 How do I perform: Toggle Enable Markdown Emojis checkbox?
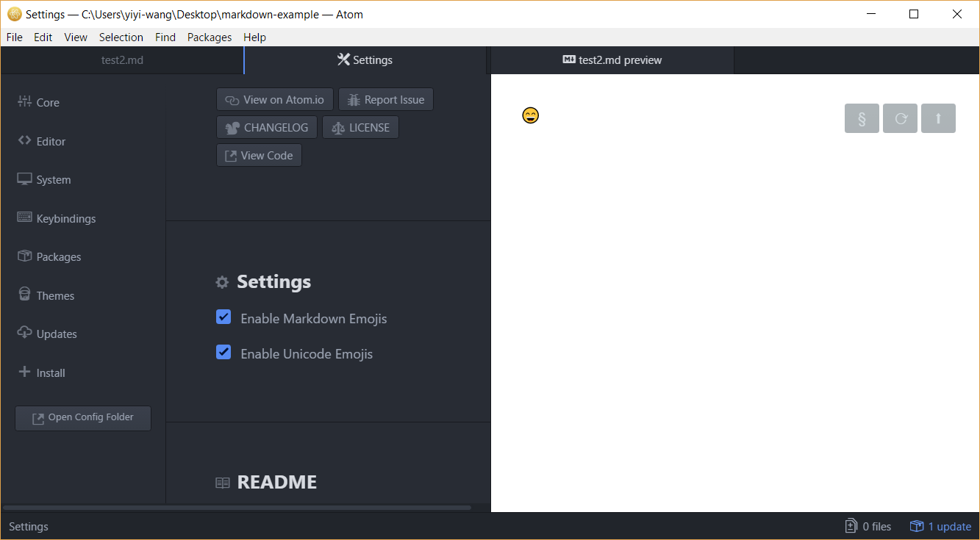pyautogui.click(x=223, y=317)
